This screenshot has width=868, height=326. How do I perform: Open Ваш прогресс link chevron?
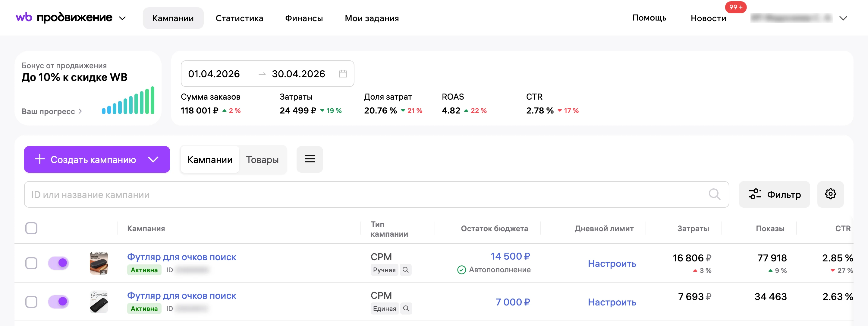(x=80, y=111)
